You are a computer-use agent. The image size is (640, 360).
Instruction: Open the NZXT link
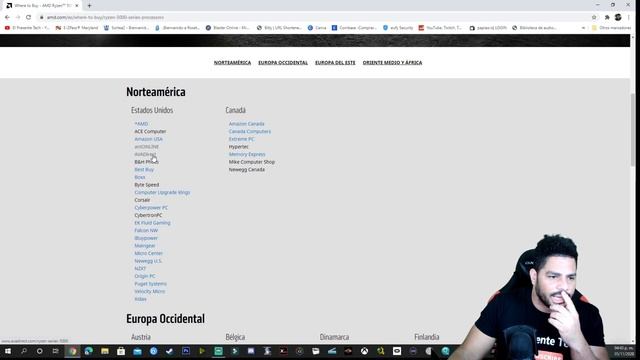[140, 269]
